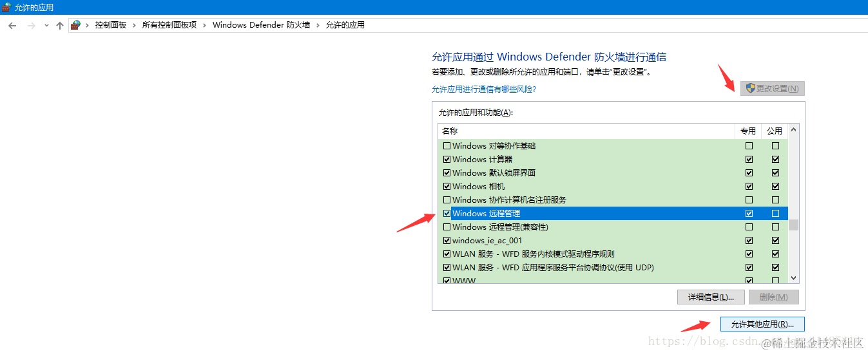Uncheck Windows 计算器 checkbox
868x354 pixels.
(447, 160)
